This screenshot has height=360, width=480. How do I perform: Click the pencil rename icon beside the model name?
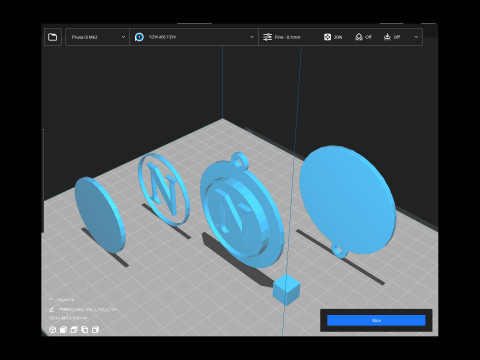(51, 309)
